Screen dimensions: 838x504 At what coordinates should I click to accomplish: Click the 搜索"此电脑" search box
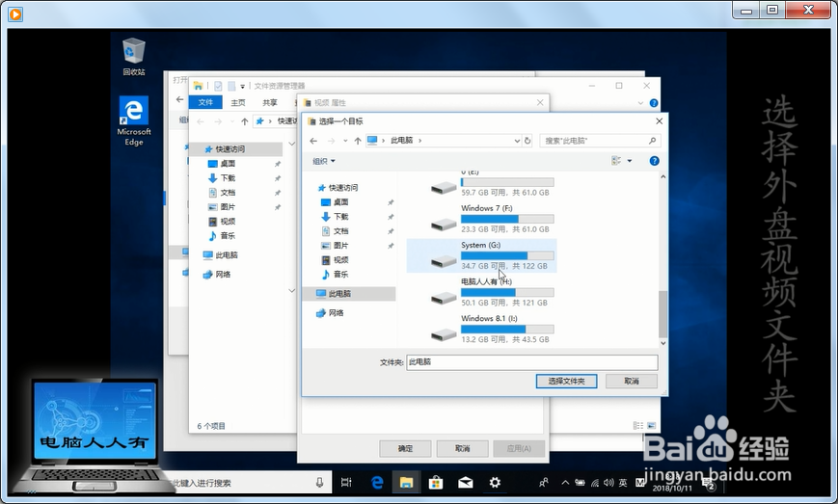pos(600,141)
